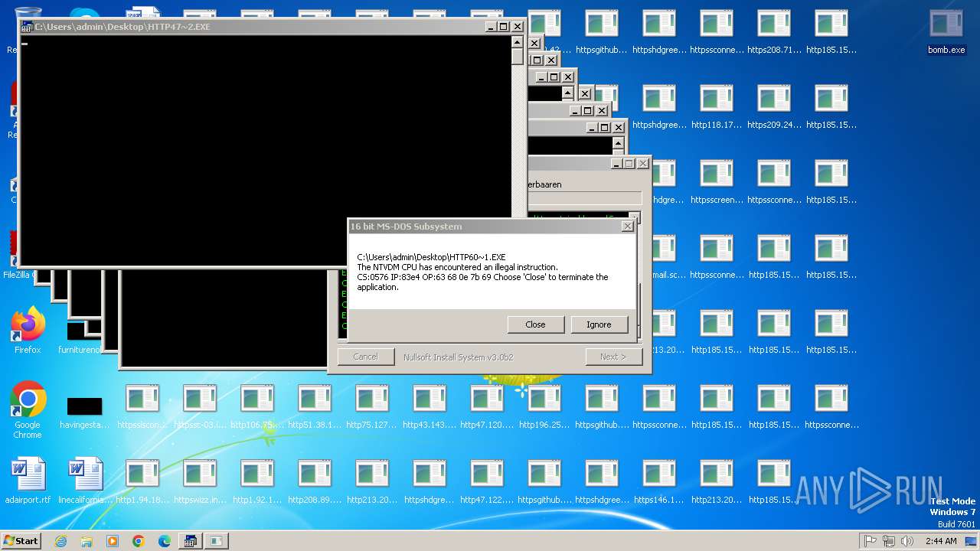Maximize the HTTP47~2.EXE console window

(x=503, y=27)
